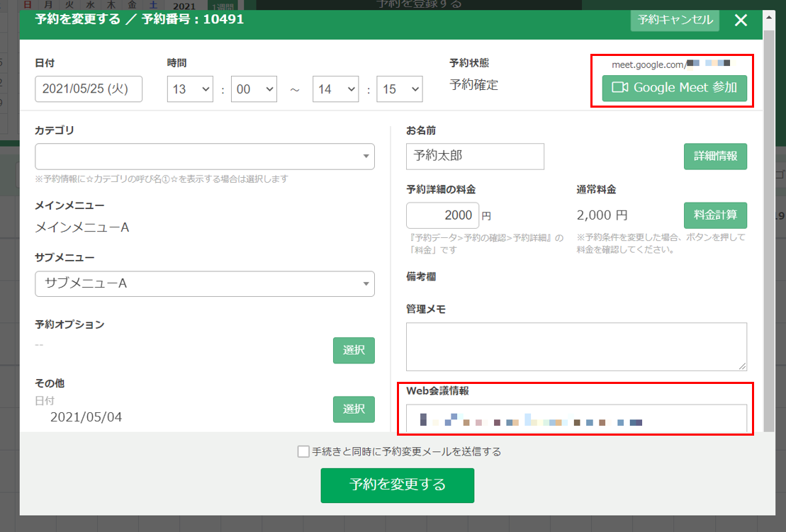Click the 予約詳細の料金 field showing 2000

(443, 215)
